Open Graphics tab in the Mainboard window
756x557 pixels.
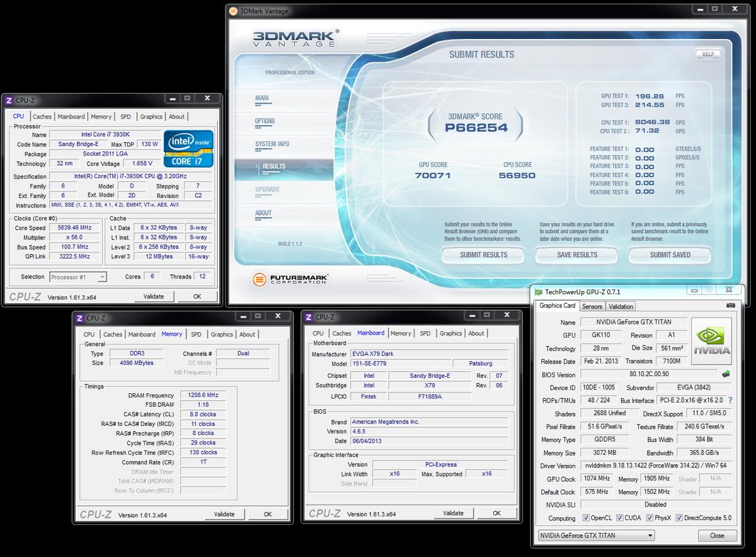451,333
